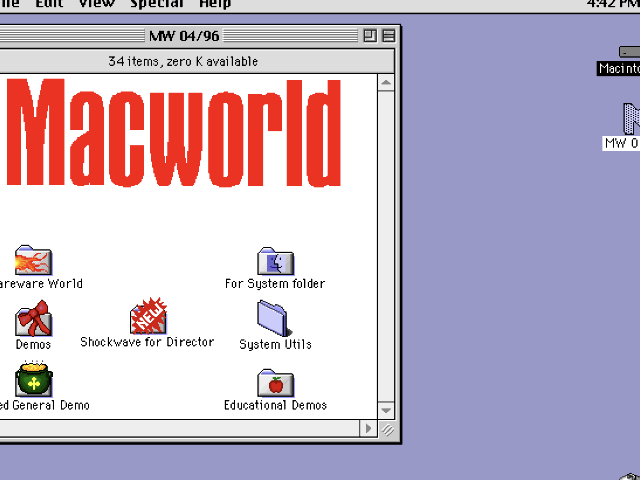
Task: Click the MW 04/96 window title
Action: (x=184, y=36)
